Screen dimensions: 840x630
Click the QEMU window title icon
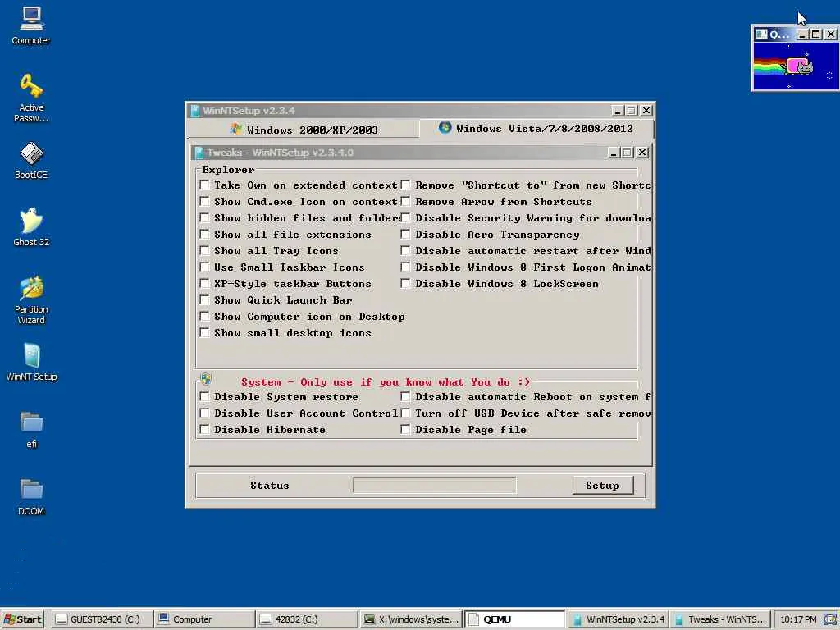click(760, 34)
